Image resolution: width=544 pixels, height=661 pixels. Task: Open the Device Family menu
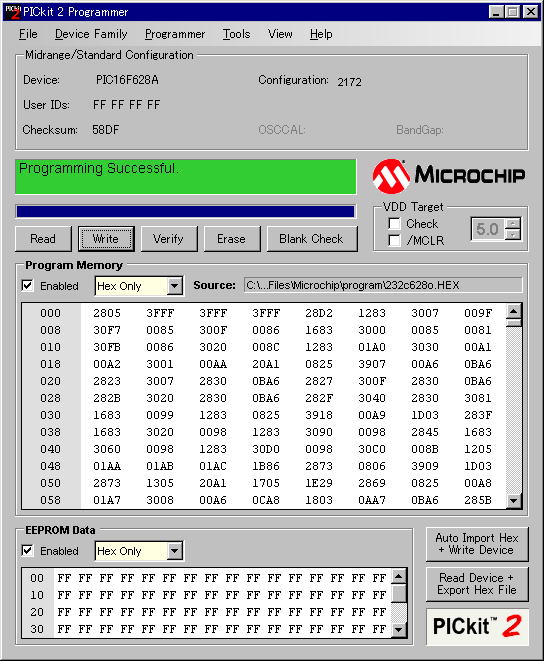(x=91, y=34)
